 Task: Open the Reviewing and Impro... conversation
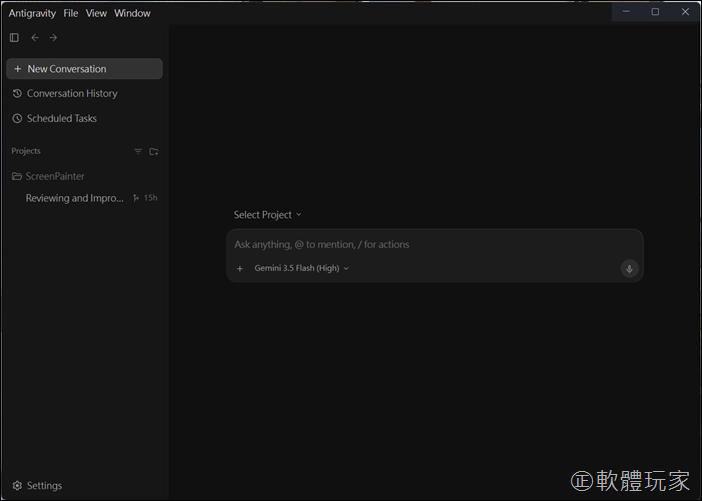point(74,198)
